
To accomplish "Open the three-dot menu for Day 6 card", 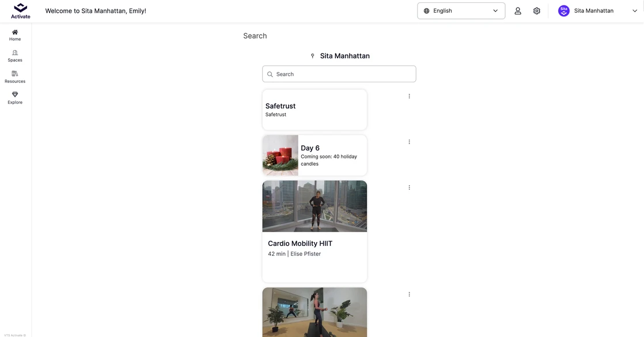I will coord(409,142).
